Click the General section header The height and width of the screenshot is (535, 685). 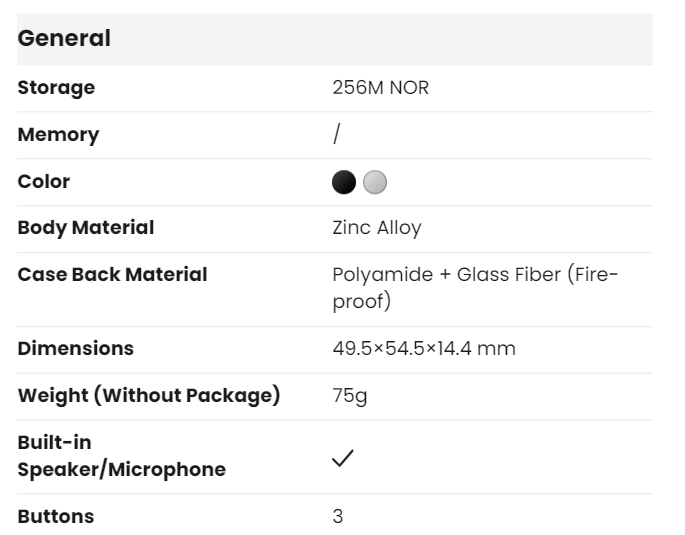coord(65,39)
